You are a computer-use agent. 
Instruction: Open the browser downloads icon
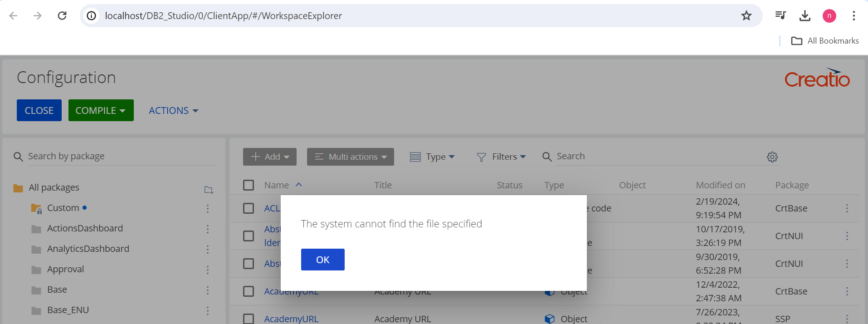click(805, 16)
